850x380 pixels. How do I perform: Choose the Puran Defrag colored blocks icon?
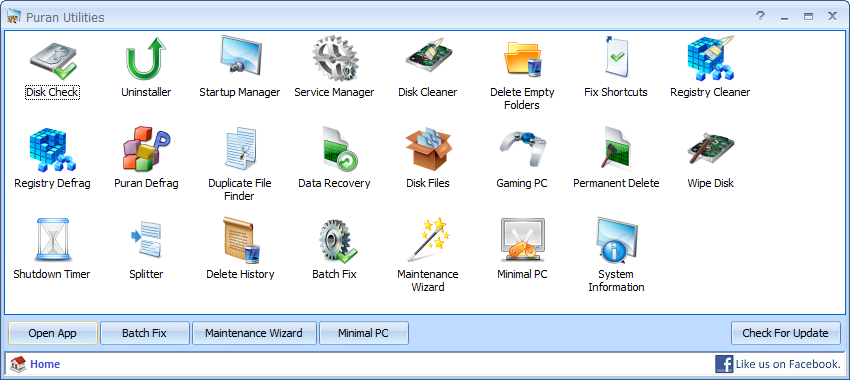coord(146,149)
